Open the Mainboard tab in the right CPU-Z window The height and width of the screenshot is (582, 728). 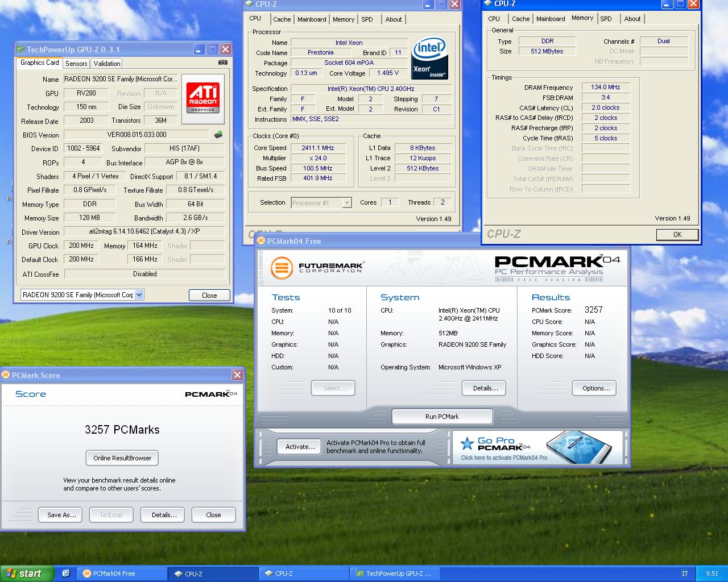551,19
